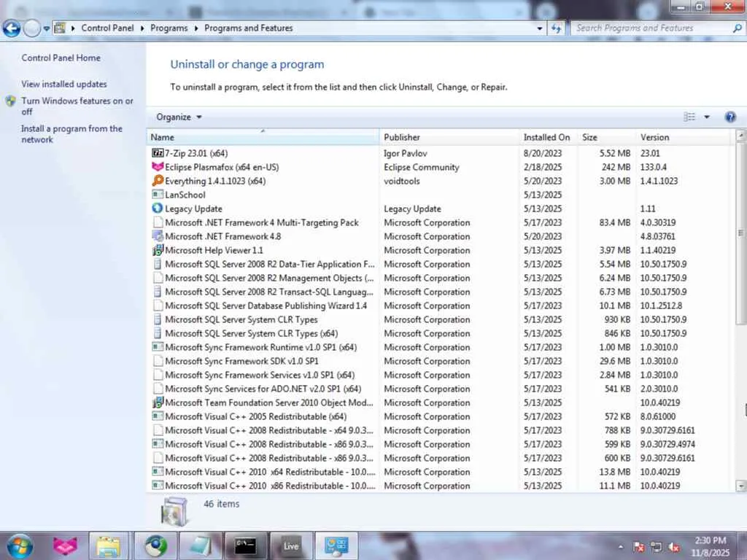
Task: Open the recent pages dropdown arrow
Action: click(46, 28)
